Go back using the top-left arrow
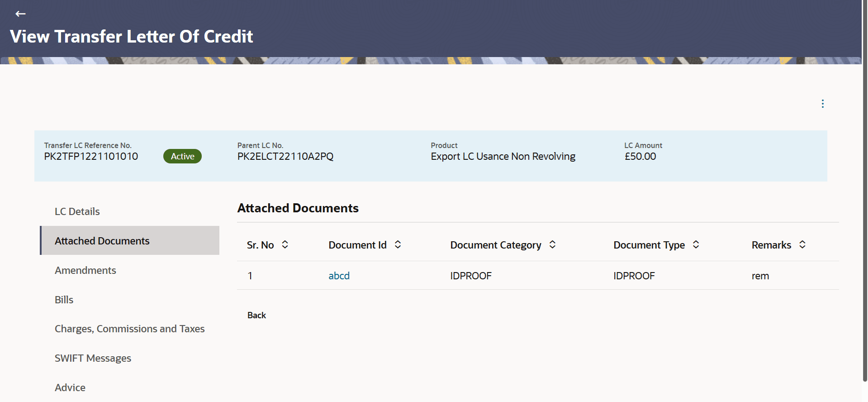This screenshot has width=868, height=402. (20, 14)
